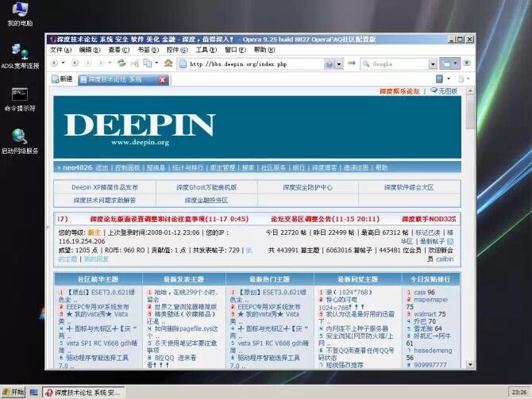Click the Opera taskbar button 深度技术论坛
532x399 pixels.
coord(83,393)
